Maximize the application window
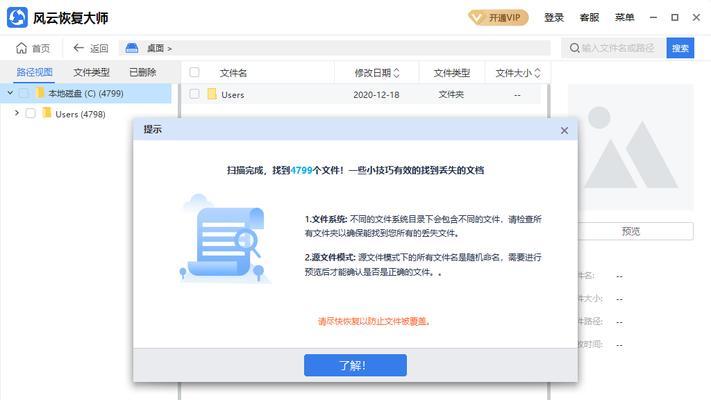This screenshot has height=400, width=711. click(x=675, y=18)
